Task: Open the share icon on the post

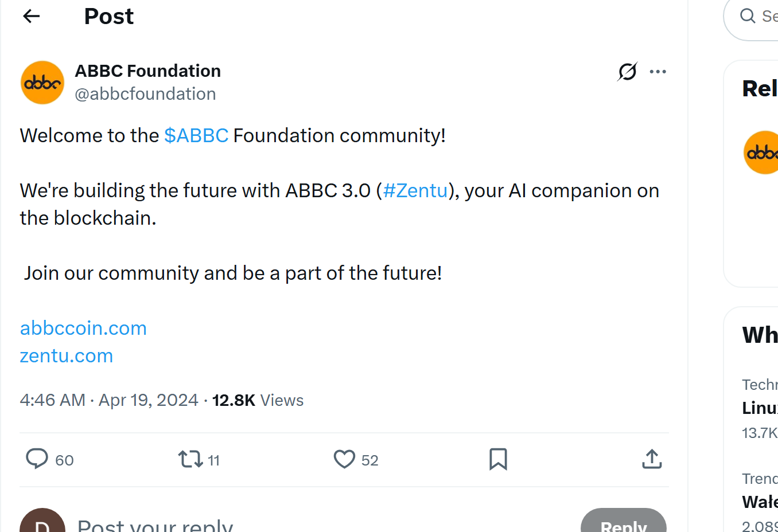Action: point(652,459)
